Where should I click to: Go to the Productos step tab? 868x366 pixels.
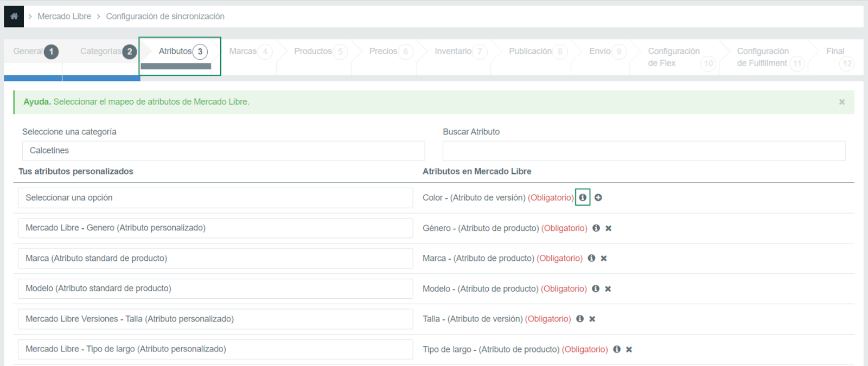pyautogui.click(x=321, y=52)
